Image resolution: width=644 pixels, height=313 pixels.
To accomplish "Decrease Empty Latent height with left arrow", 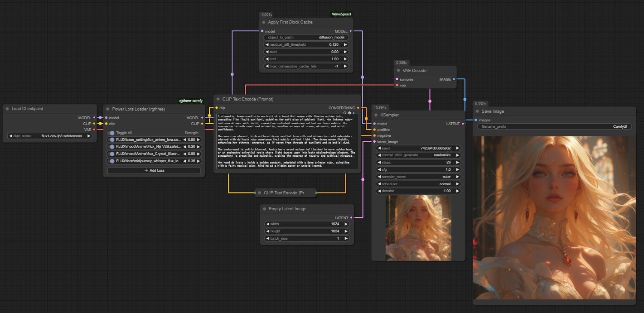I will [x=267, y=231].
